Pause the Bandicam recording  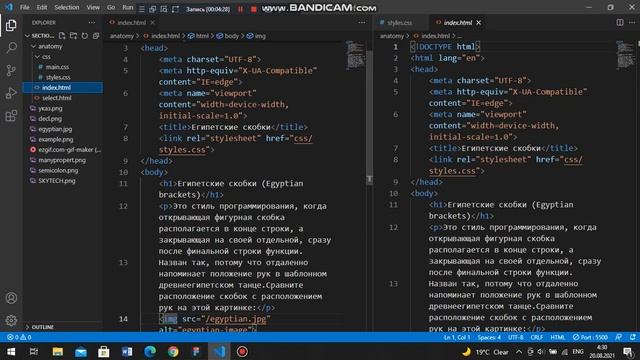[240, 9]
